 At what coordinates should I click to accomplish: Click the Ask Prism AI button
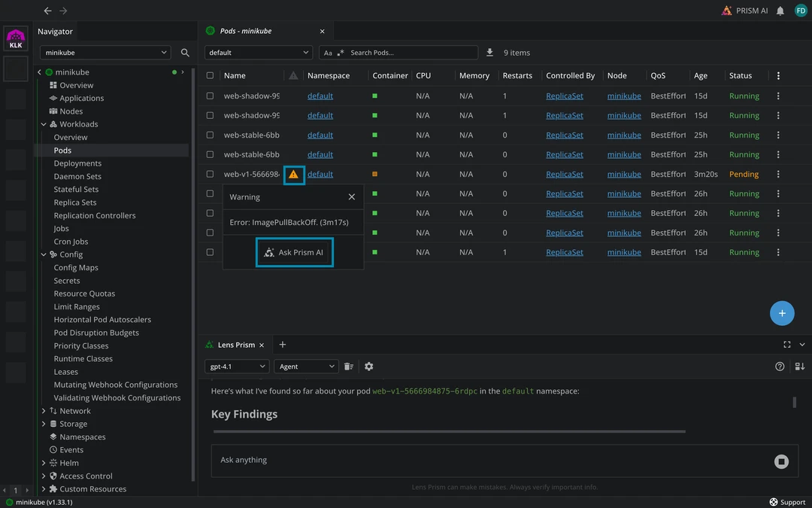pos(294,253)
